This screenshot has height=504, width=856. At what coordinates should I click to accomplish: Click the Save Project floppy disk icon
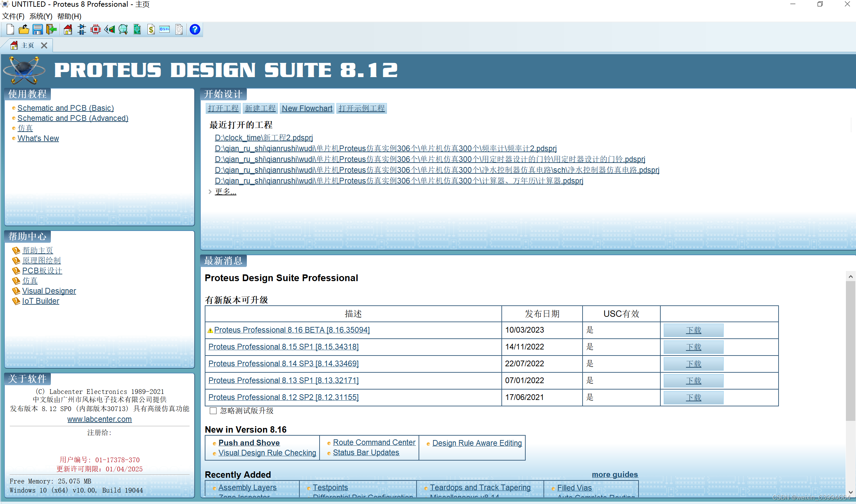coord(37,30)
